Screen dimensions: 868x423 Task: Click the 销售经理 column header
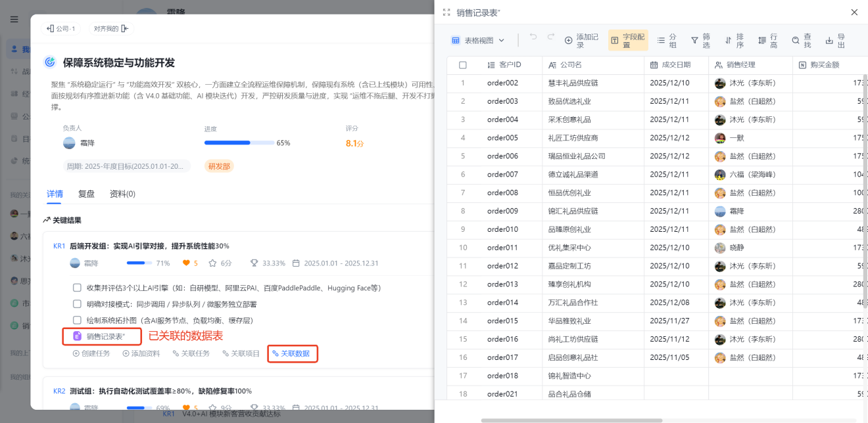pyautogui.click(x=750, y=65)
